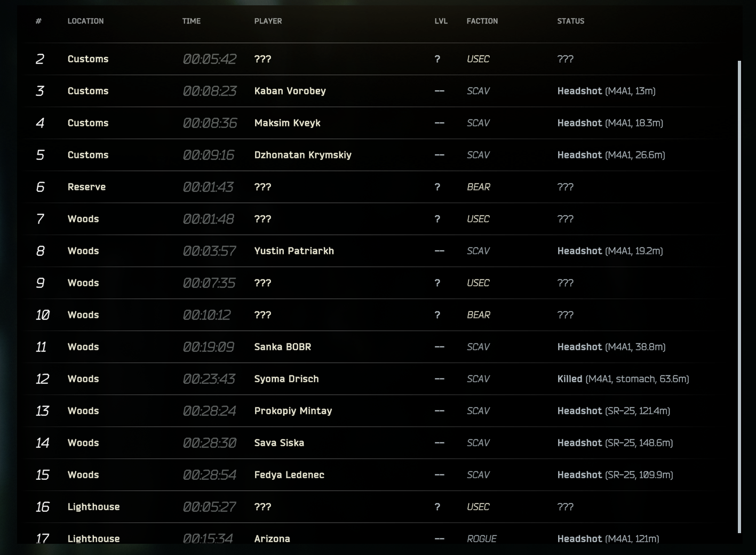Screen dimensions: 756x555
Task: Click Customs location in row 2
Action: pyautogui.click(x=88, y=59)
